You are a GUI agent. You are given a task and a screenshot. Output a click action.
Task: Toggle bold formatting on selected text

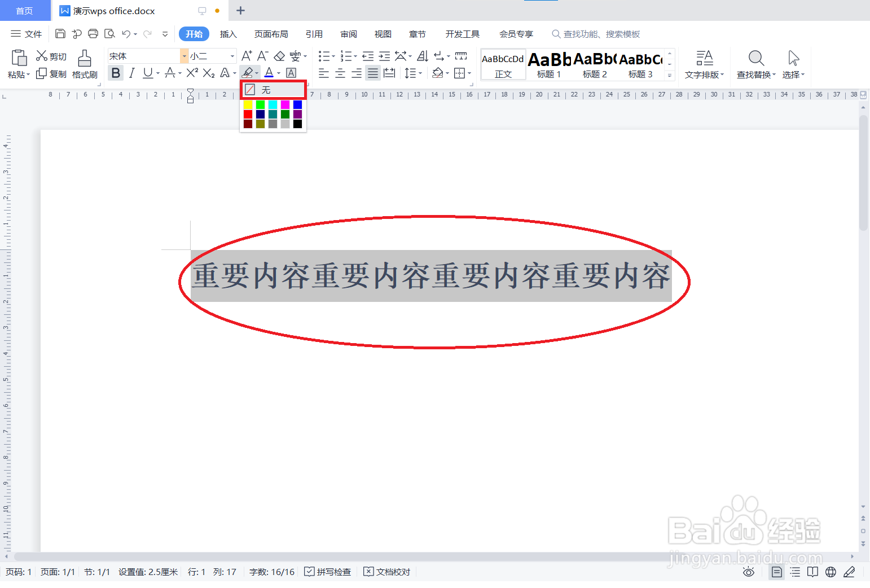coord(115,73)
